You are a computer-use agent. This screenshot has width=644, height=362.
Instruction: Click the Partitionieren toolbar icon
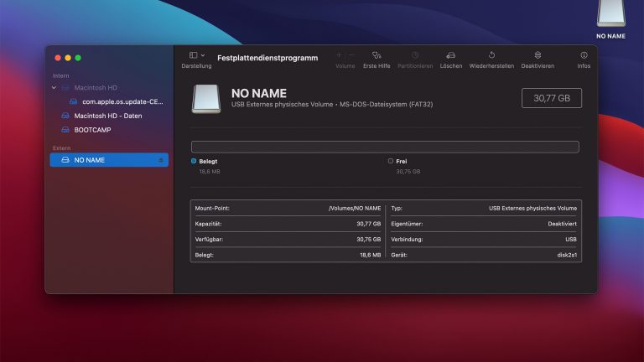[x=414, y=55]
